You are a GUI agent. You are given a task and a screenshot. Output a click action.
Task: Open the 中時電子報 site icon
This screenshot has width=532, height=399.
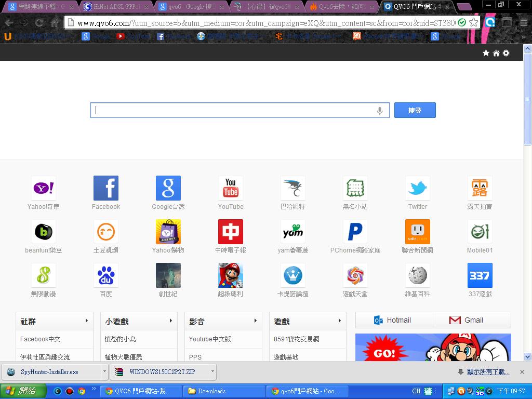(x=231, y=232)
